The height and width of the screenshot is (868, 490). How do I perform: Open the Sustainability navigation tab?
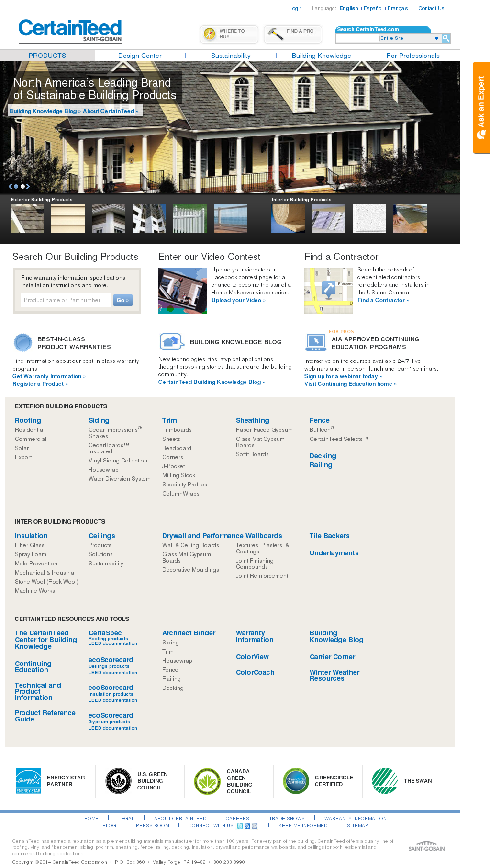coord(231,56)
